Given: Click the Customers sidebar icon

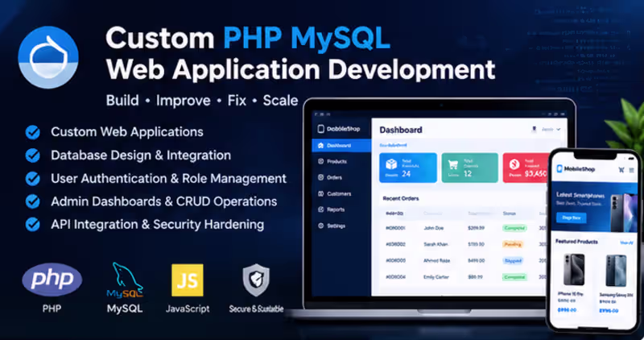Looking at the screenshot, I should (320, 193).
